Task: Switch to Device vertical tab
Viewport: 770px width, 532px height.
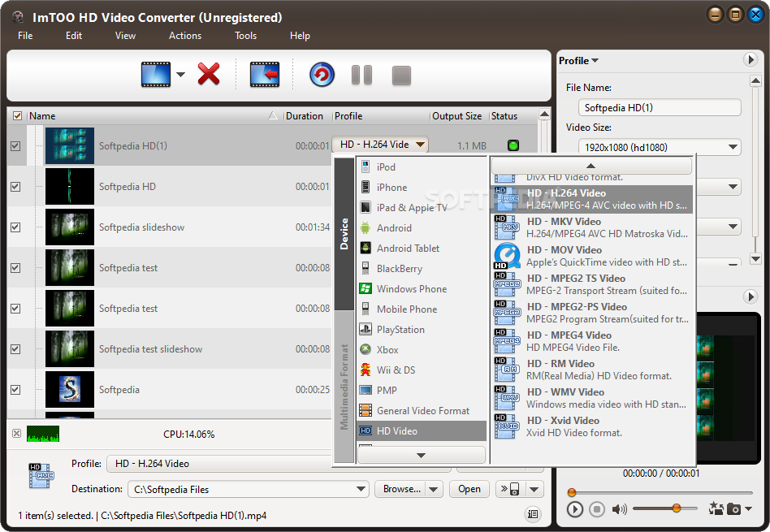Action: coord(344,234)
